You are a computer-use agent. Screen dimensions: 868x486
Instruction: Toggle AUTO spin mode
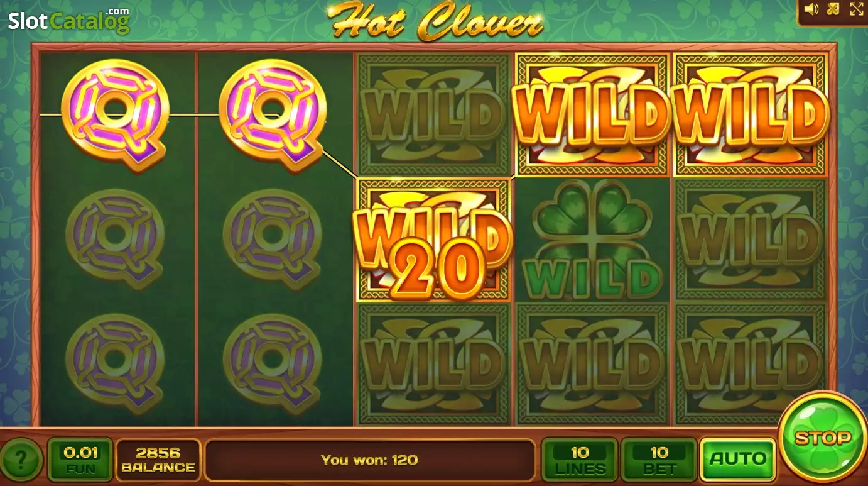pyautogui.click(x=737, y=460)
